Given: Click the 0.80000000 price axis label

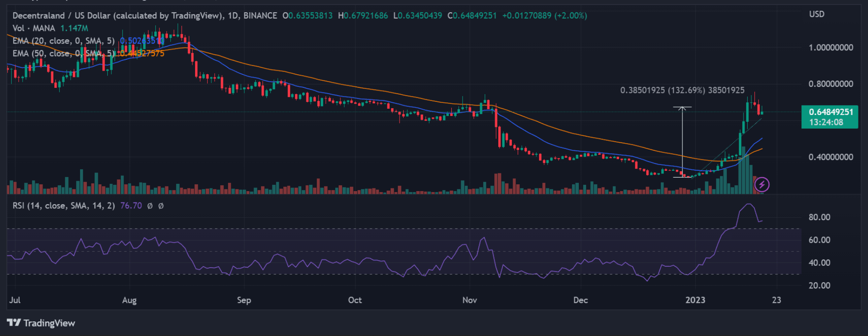Looking at the screenshot, I should point(831,84).
